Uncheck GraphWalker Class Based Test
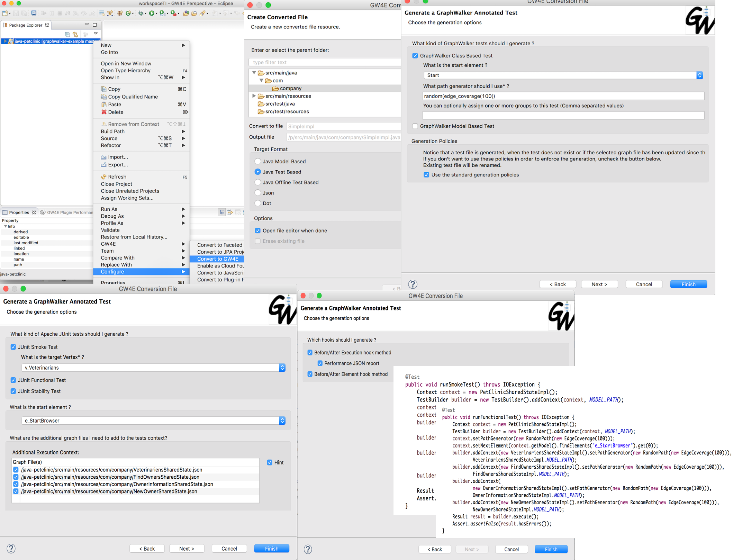Viewport: 733px width, 560px height. coord(415,56)
